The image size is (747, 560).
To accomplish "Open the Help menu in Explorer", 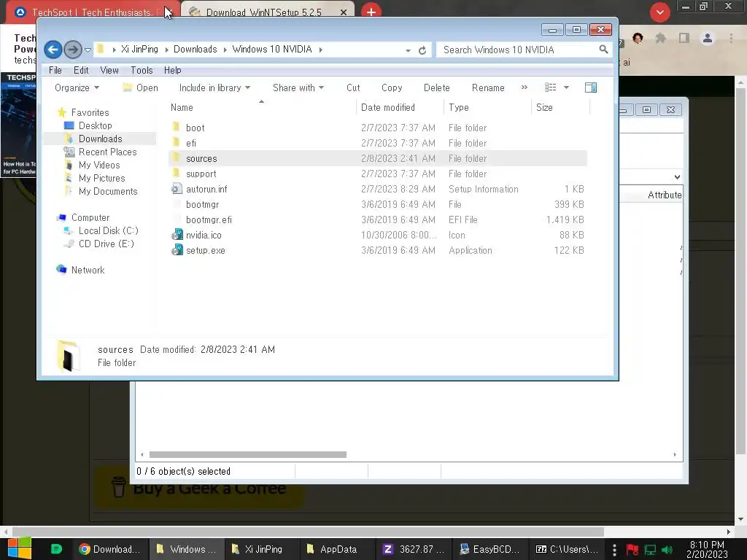I will (x=172, y=70).
